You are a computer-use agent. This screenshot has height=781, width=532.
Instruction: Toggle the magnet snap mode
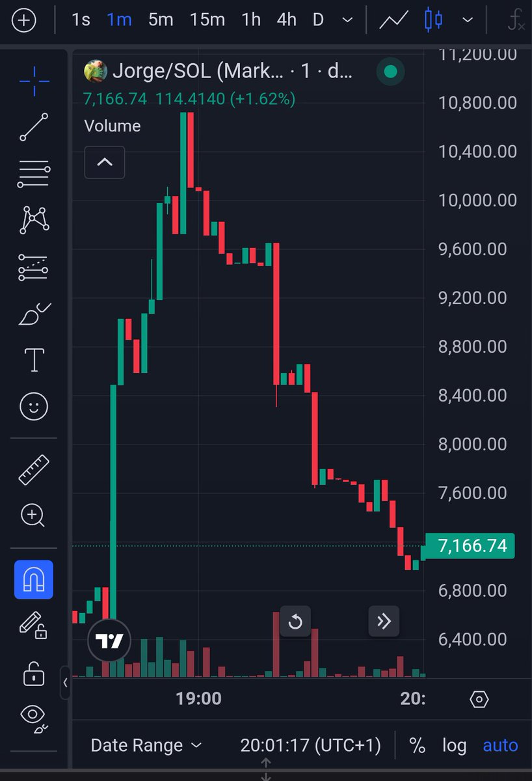click(x=34, y=579)
